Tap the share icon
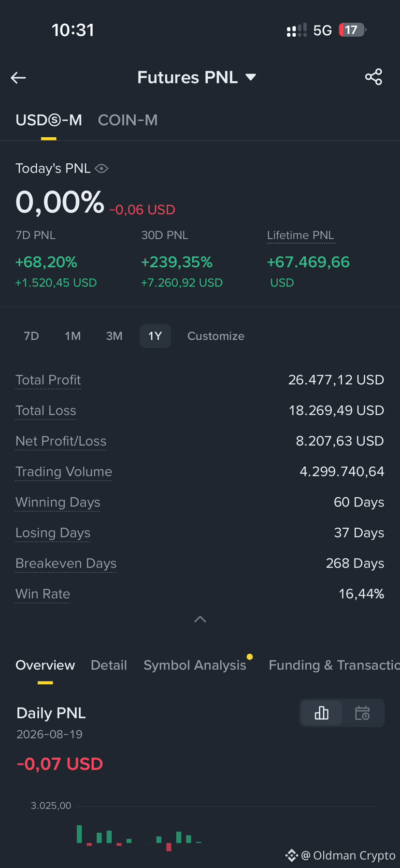The image size is (400, 868). 373,77
